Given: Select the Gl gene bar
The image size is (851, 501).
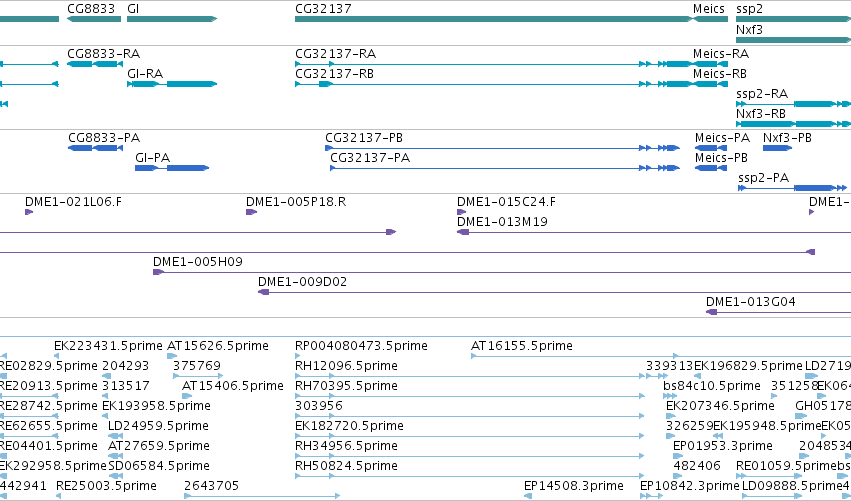Looking at the screenshot, I should pyautogui.click(x=172, y=19).
